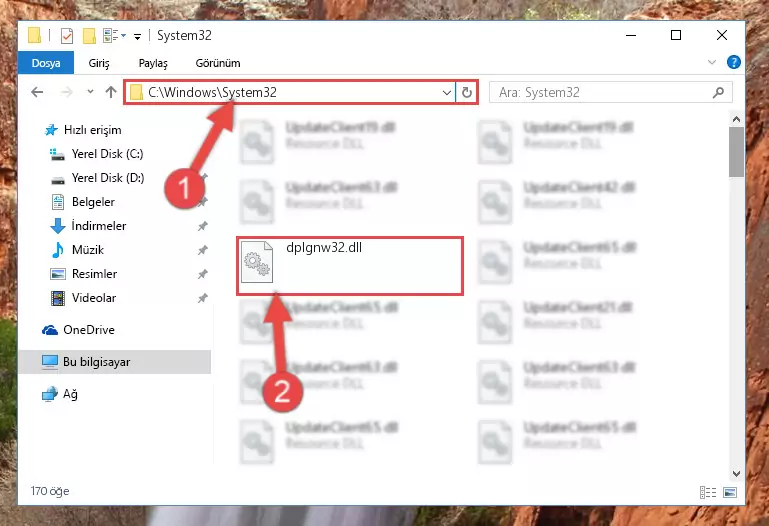Switch to large thumbnails view icon

(x=730, y=492)
